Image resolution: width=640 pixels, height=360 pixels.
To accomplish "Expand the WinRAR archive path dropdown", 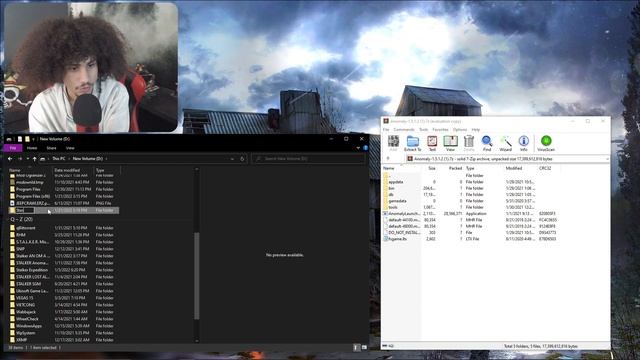I will coord(607,159).
